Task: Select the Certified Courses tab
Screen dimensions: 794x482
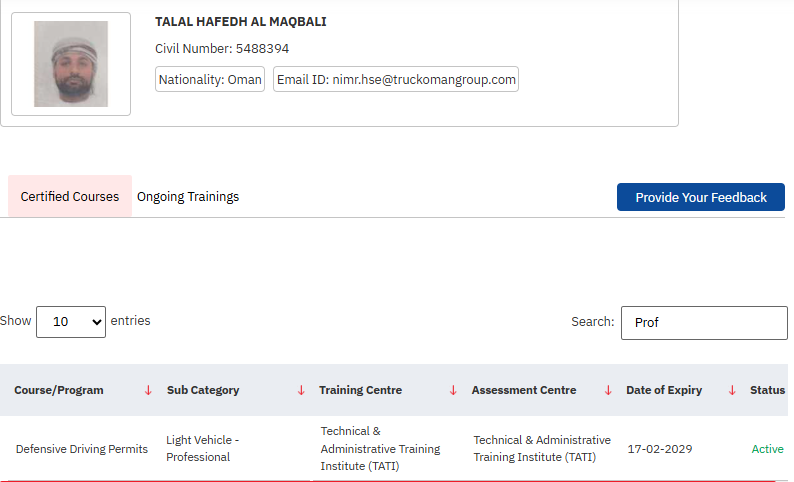Action: pyautogui.click(x=70, y=197)
